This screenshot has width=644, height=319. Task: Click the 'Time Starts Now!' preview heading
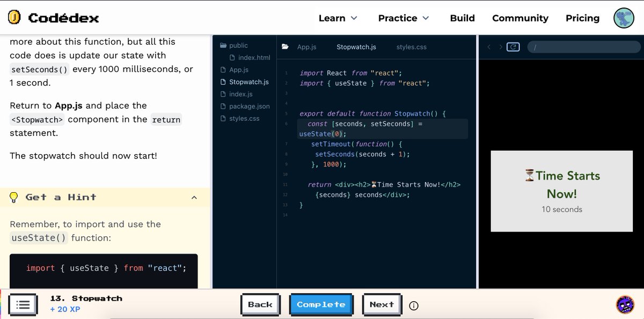click(562, 185)
